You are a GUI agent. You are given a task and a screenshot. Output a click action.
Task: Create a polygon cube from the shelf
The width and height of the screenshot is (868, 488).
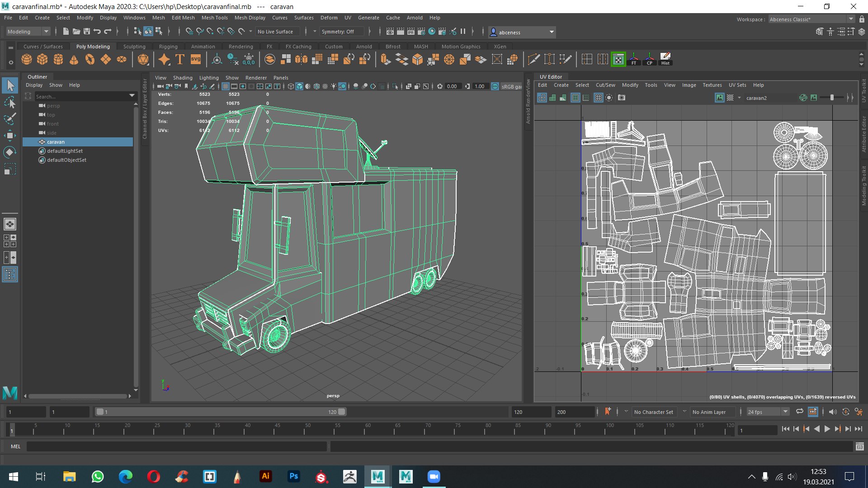point(42,59)
